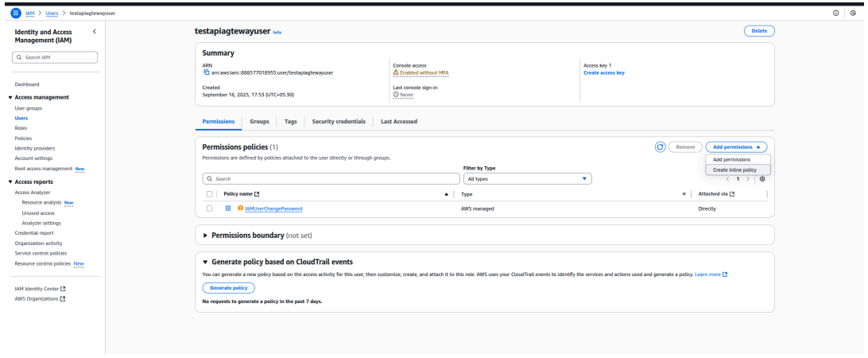The width and height of the screenshot is (868, 358).
Task: Expand the IAMUserChangePassword policy row plus icon
Action: pyautogui.click(x=227, y=208)
